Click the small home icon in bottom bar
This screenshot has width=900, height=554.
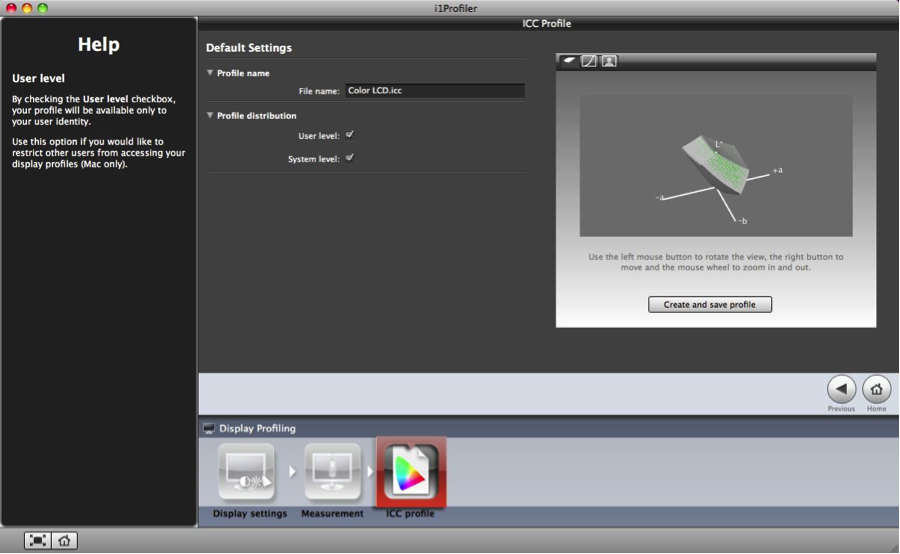(x=64, y=540)
